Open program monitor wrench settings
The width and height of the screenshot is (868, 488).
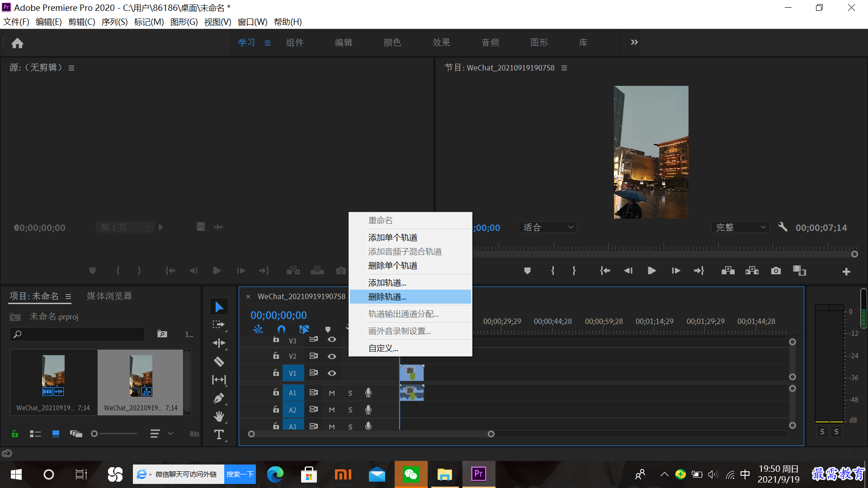[x=783, y=227]
